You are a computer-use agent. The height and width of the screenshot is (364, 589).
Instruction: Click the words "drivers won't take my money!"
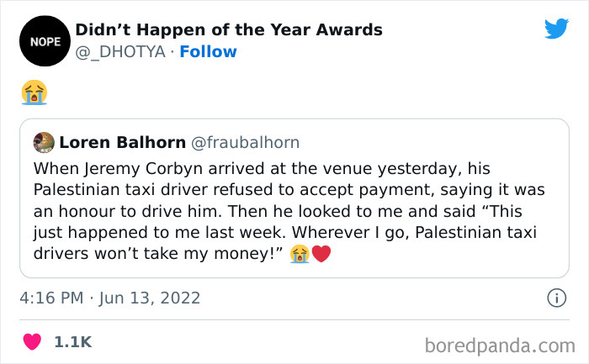point(160,253)
